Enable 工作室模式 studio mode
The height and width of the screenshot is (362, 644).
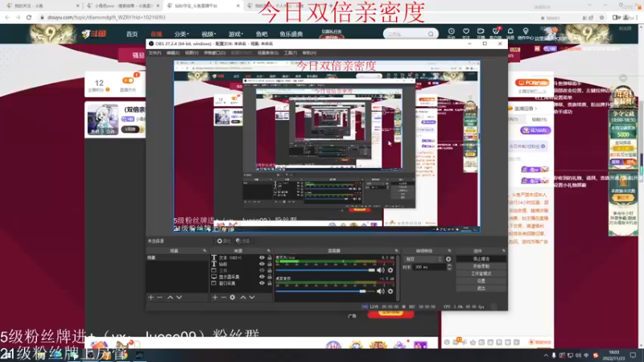coord(481,274)
